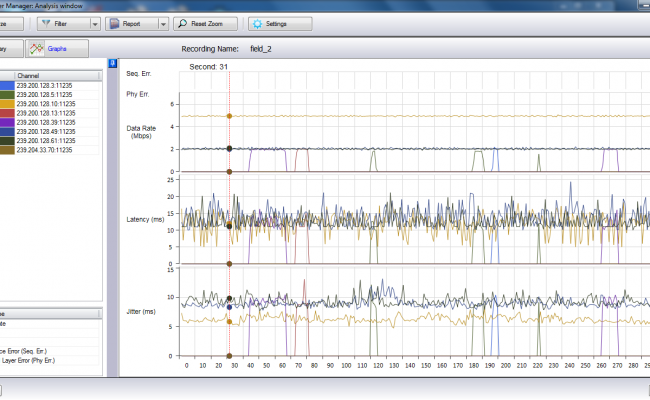Select channel 239.200.128.61:11235

(57, 141)
